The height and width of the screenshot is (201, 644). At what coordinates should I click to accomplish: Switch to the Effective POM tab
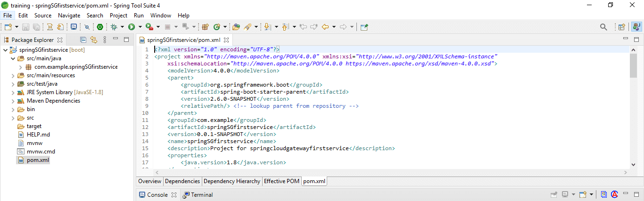click(x=281, y=181)
